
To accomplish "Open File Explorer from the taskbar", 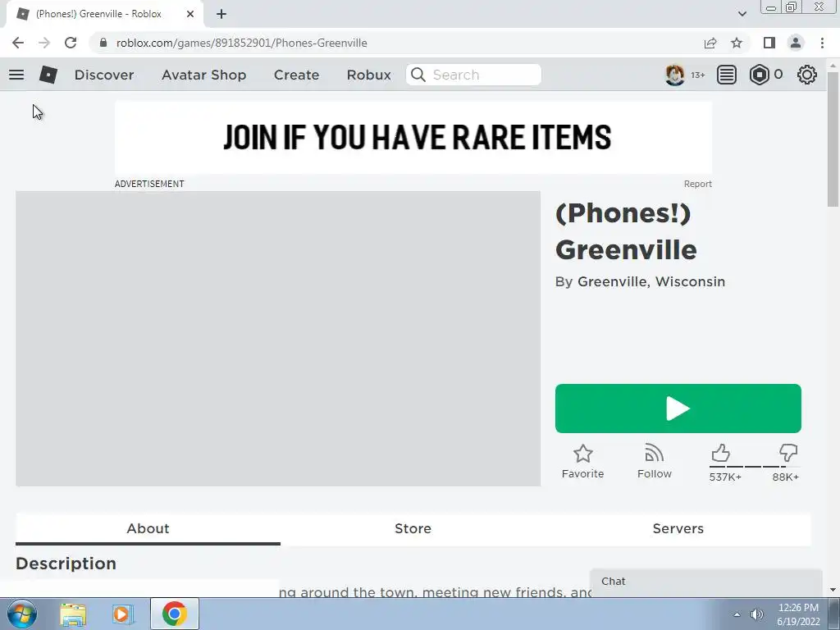I will pyautogui.click(x=73, y=614).
